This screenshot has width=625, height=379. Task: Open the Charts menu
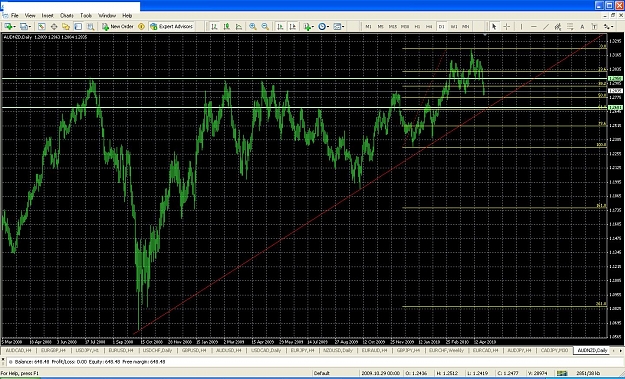tap(67, 16)
